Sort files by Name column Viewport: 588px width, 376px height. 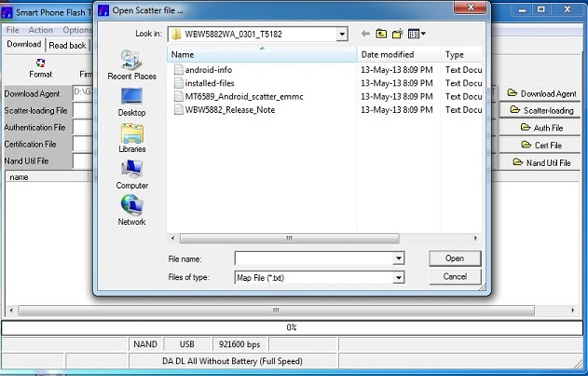pyautogui.click(x=262, y=55)
